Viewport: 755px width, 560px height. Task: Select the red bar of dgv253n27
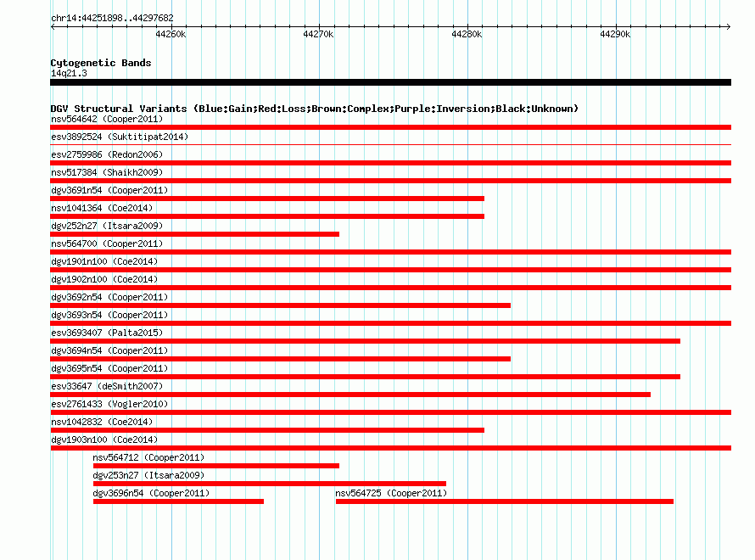270,484
